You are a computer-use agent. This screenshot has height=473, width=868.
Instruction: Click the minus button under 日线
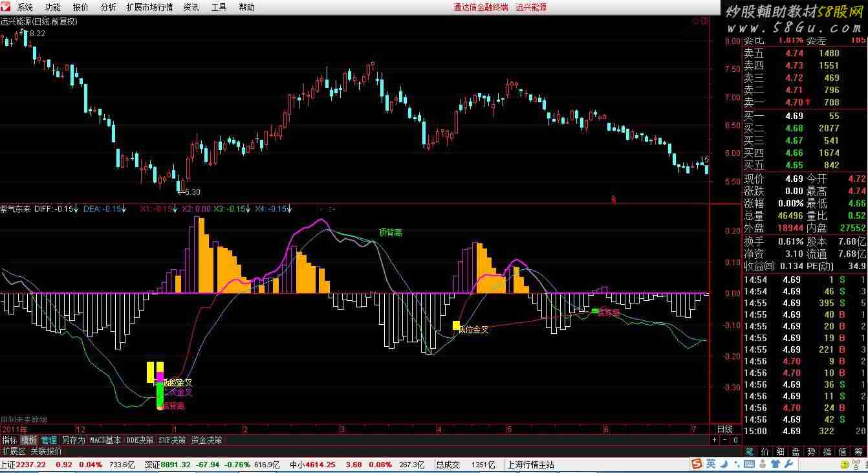724,440
